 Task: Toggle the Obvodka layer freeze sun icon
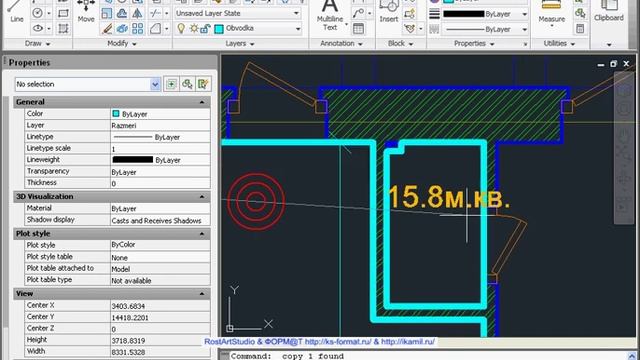click(194, 29)
